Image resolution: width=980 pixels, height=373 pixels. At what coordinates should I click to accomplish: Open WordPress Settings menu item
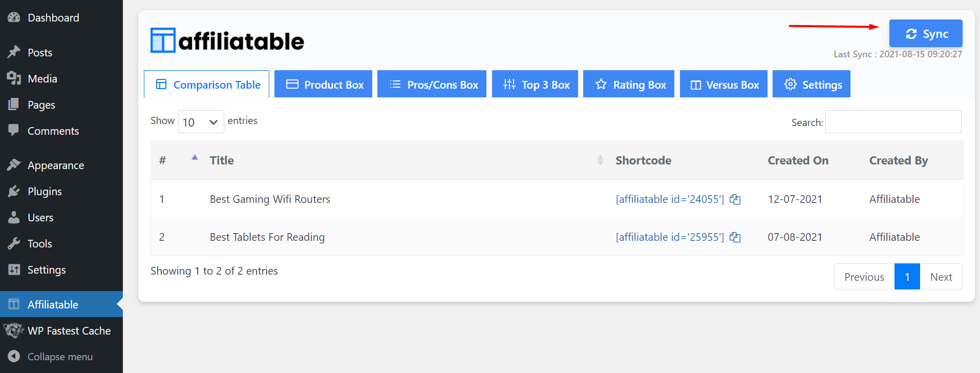pyautogui.click(x=47, y=270)
